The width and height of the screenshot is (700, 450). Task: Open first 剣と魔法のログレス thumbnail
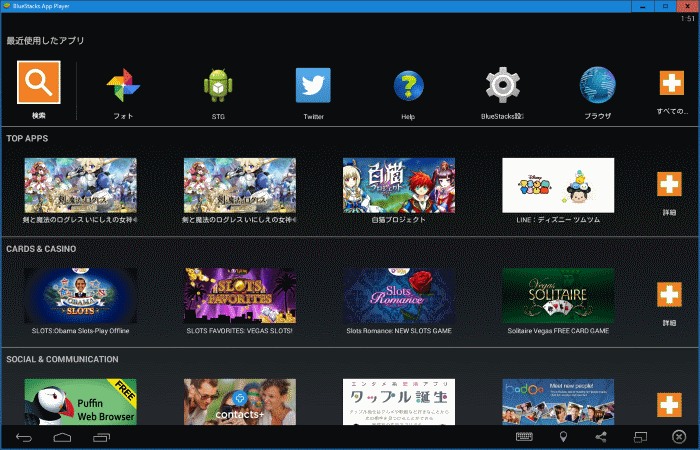pos(80,185)
